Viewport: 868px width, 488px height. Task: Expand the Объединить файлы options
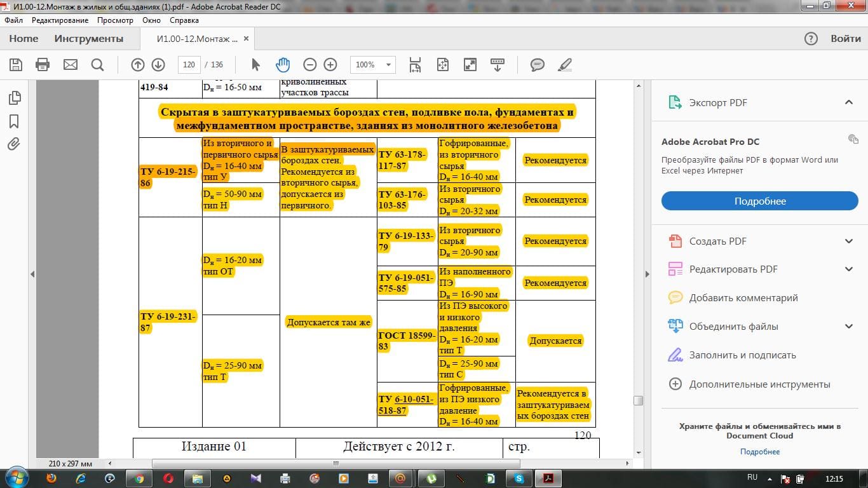[x=848, y=327]
